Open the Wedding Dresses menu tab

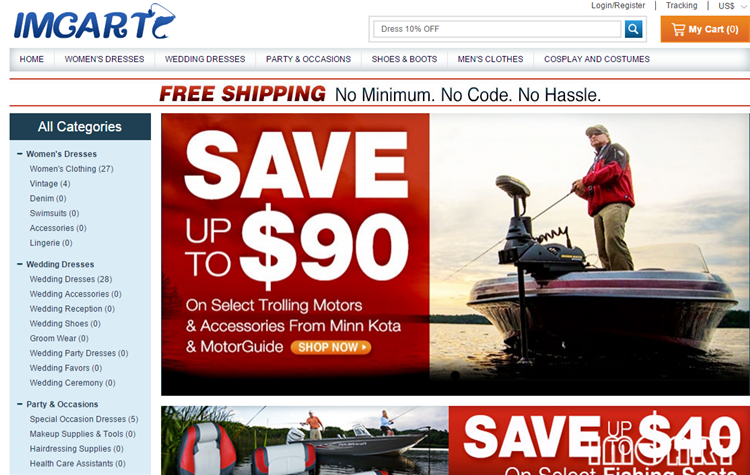[205, 59]
